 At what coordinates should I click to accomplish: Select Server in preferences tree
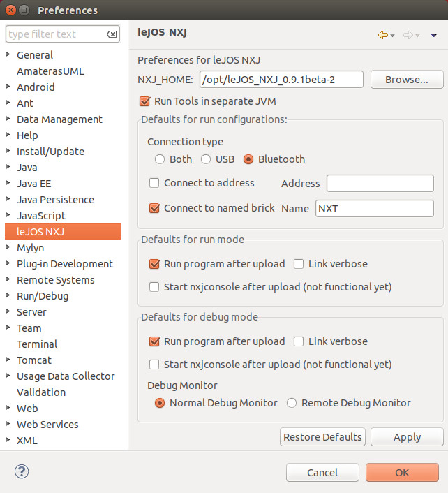point(31,312)
